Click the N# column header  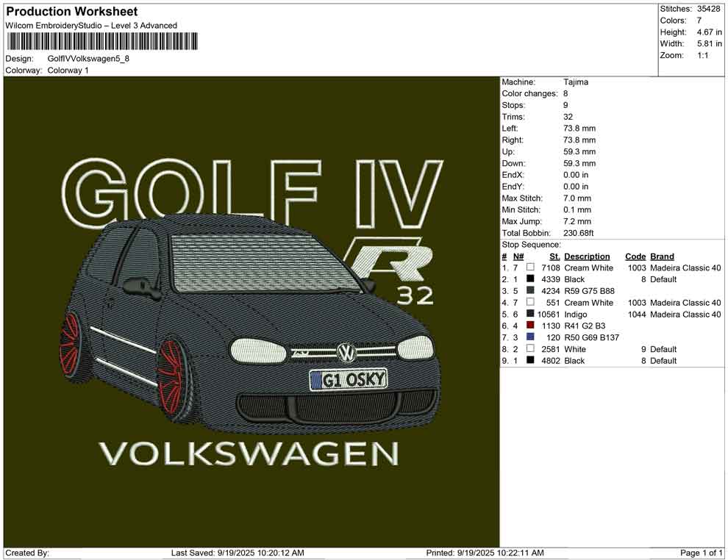(x=518, y=256)
